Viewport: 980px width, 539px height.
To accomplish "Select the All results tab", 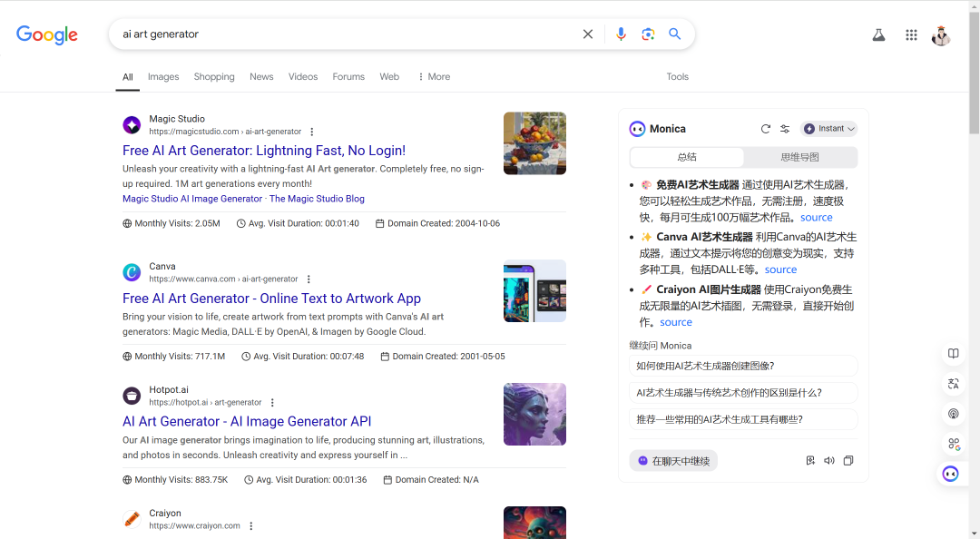I will [x=128, y=77].
